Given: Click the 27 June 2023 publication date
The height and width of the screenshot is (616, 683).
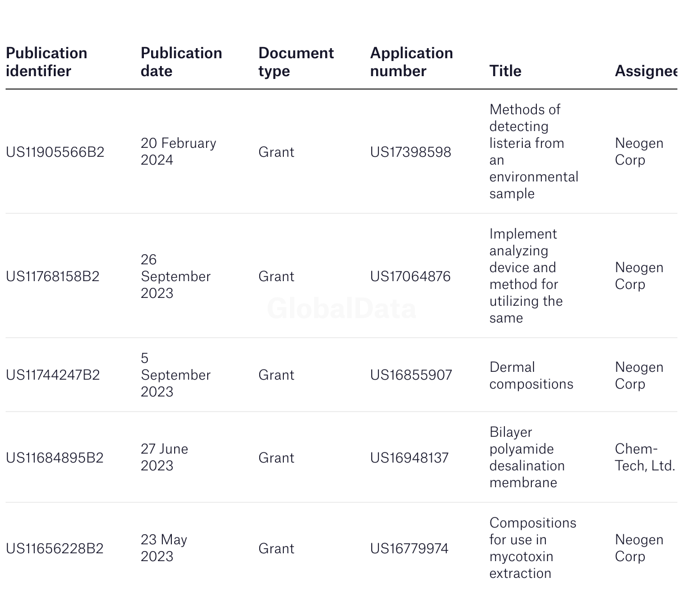Looking at the screenshot, I should click(164, 458).
